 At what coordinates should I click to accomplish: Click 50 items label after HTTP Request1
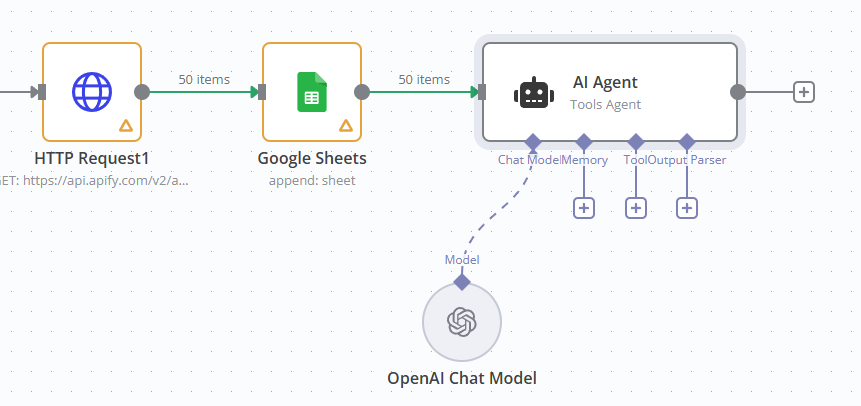point(204,79)
